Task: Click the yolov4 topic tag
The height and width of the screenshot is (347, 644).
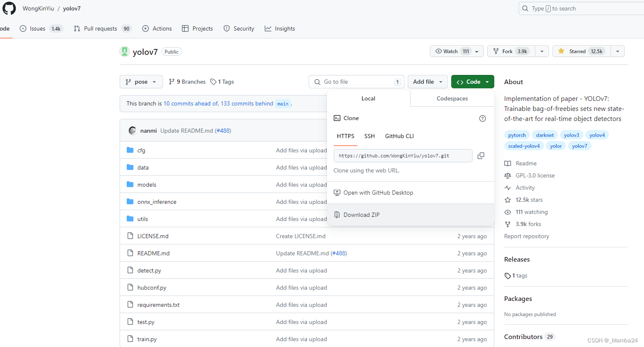Action: tap(597, 135)
